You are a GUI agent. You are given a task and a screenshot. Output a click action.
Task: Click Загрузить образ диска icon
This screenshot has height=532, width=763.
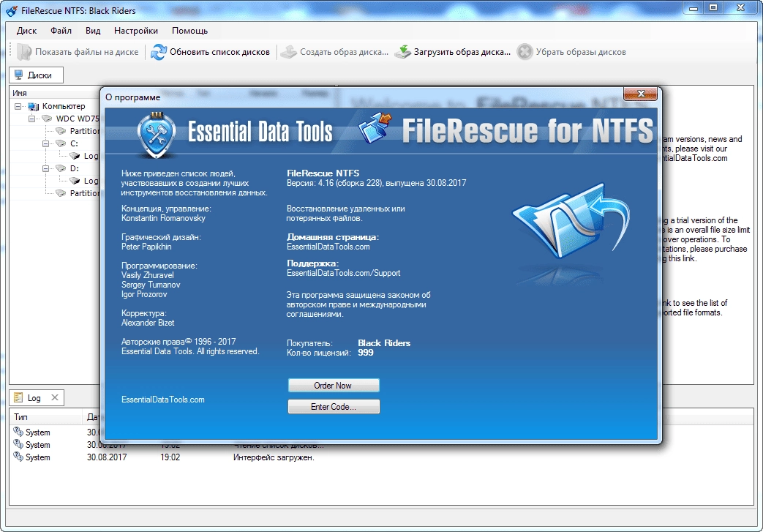[x=402, y=52]
